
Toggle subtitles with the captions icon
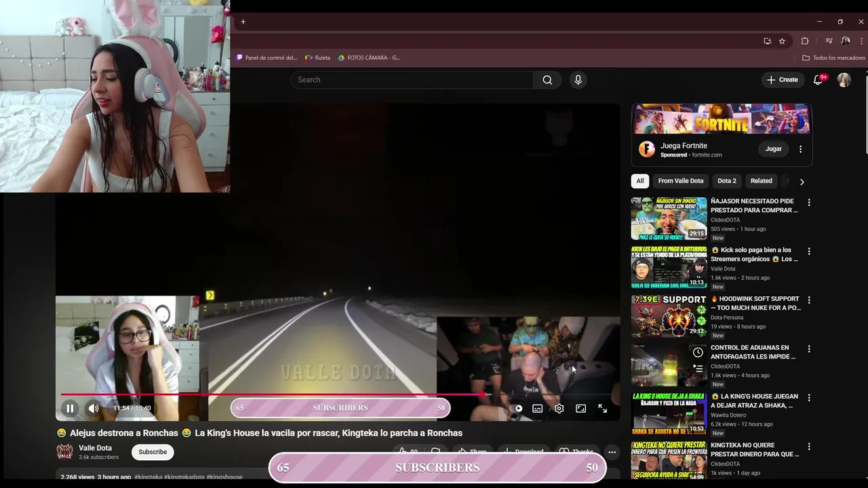pos(537,409)
